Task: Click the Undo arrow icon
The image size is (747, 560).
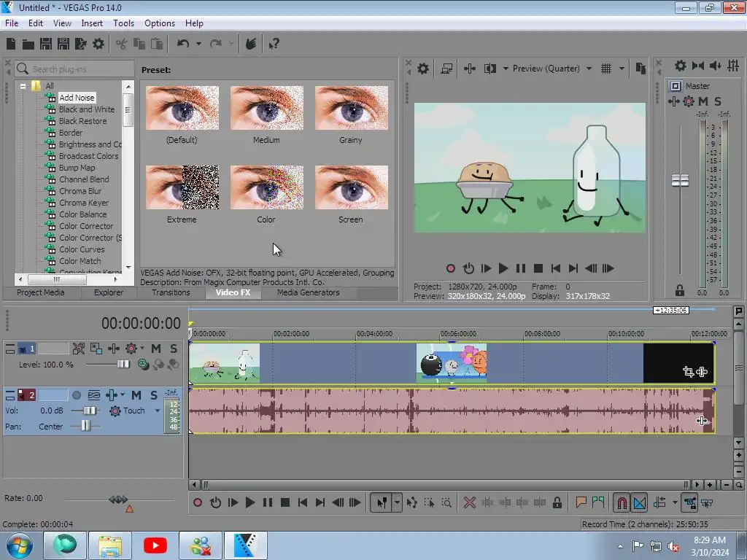Action: (x=183, y=44)
